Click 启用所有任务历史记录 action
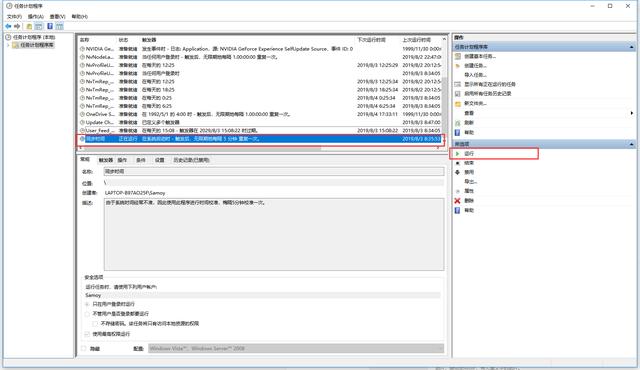Viewport: 640px width, 370px height. click(487, 94)
